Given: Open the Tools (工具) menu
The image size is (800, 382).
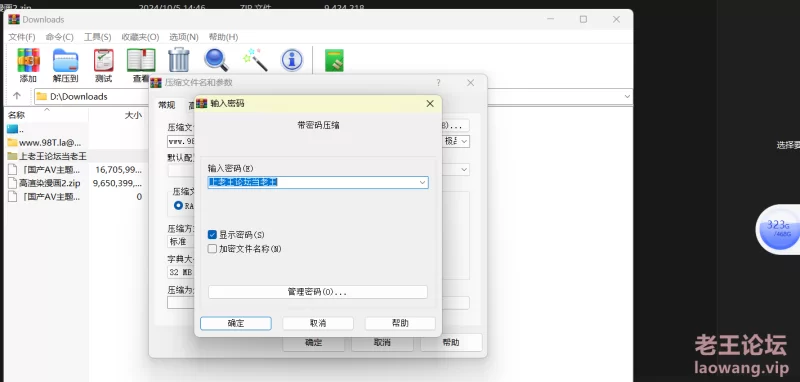Looking at the screenshot, I should click(97, 37).
